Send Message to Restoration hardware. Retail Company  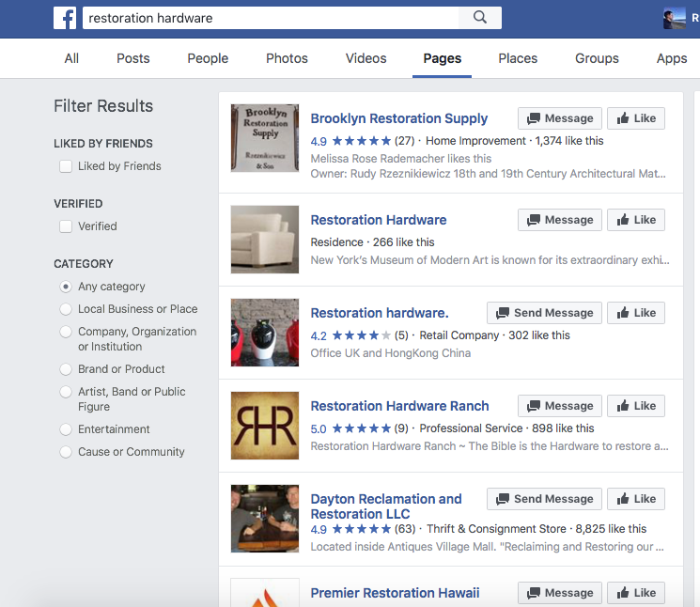pyautogui.click(x=544, y=313)
